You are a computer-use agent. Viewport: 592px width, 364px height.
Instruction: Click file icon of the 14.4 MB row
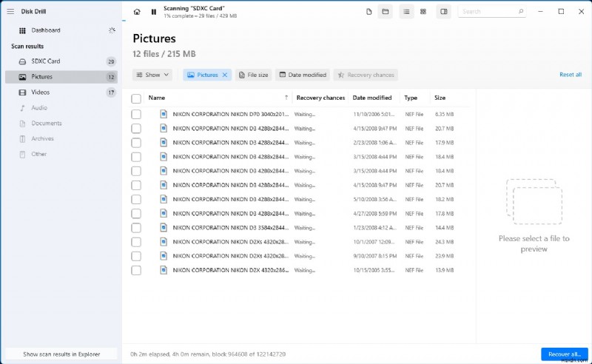(x=164, y=227)
